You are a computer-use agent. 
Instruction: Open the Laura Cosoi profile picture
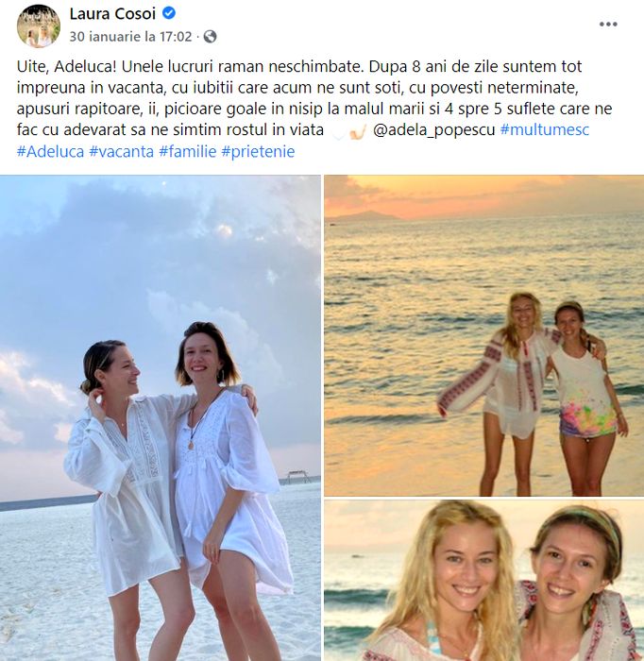click(x=39, y=25)
